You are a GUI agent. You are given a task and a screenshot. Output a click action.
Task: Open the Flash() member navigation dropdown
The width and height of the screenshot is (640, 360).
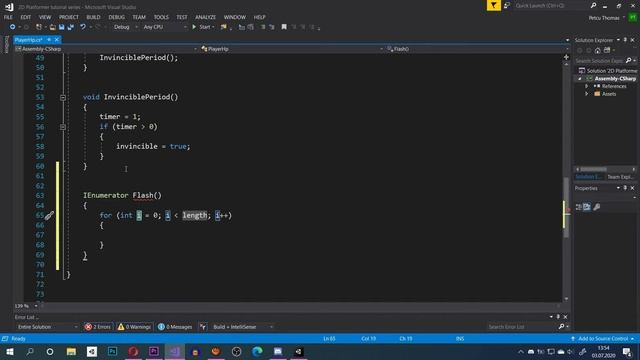478,49
